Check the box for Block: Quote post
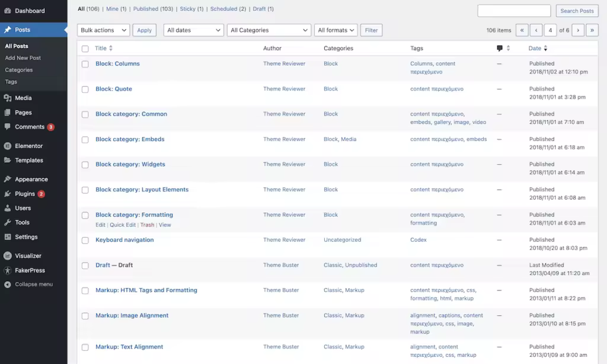The image size is (607, 364). pos(85,90)
